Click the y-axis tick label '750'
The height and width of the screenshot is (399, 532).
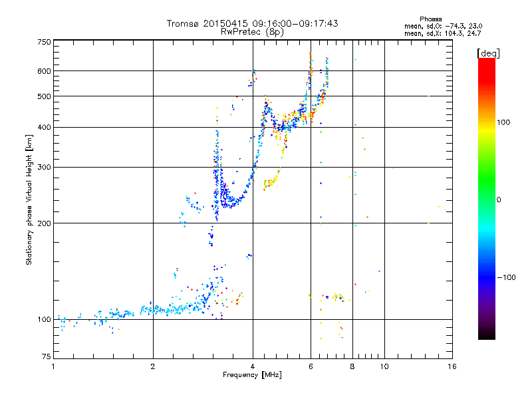coord(44,42)
